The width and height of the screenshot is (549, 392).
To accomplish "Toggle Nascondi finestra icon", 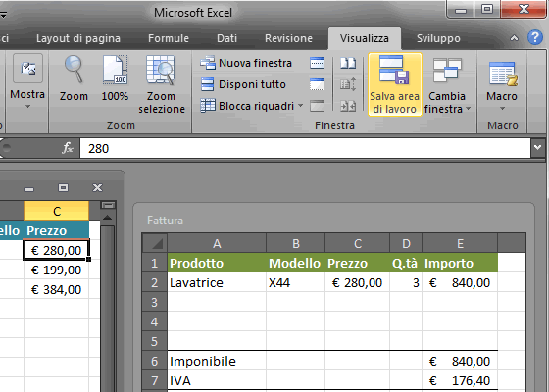I will [318, 84].
